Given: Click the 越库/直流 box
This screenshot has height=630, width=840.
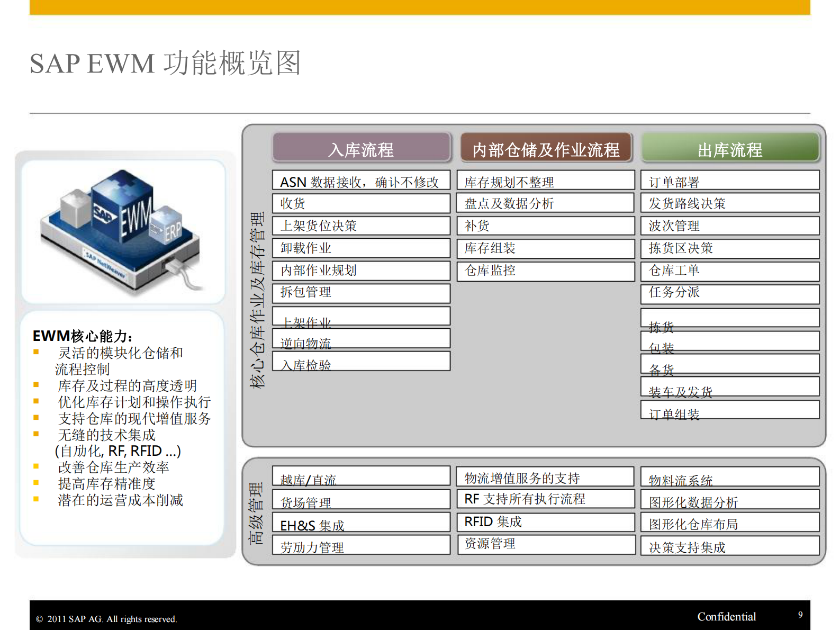Looking at the screenshot, I should click(362, 475).
